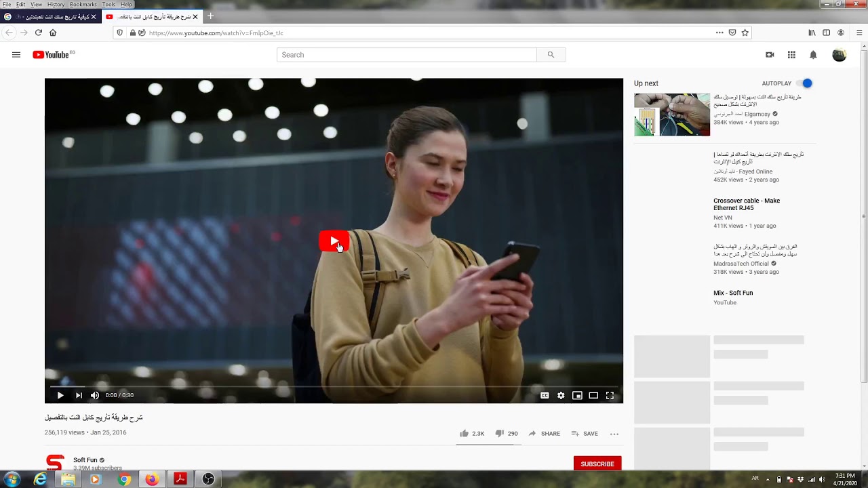
Task: Open Chrome from the taskbar
Action: 124,479
